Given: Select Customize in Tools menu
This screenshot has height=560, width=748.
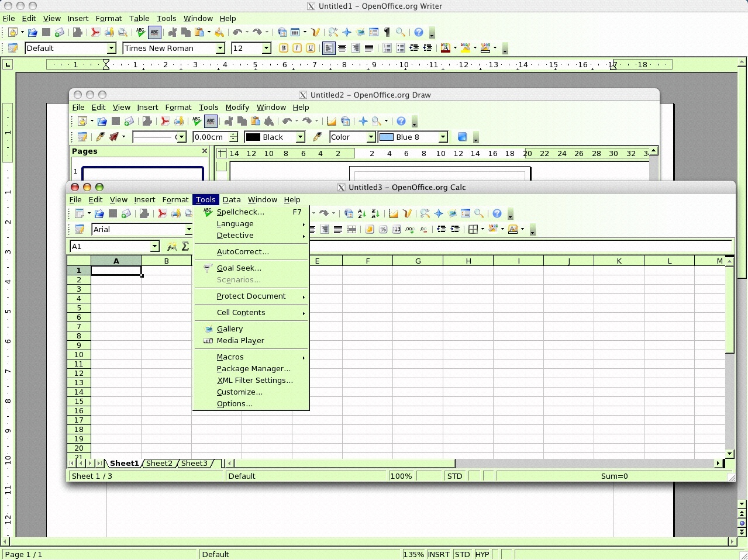Looking at the screenshot, I should click(251, 392).
